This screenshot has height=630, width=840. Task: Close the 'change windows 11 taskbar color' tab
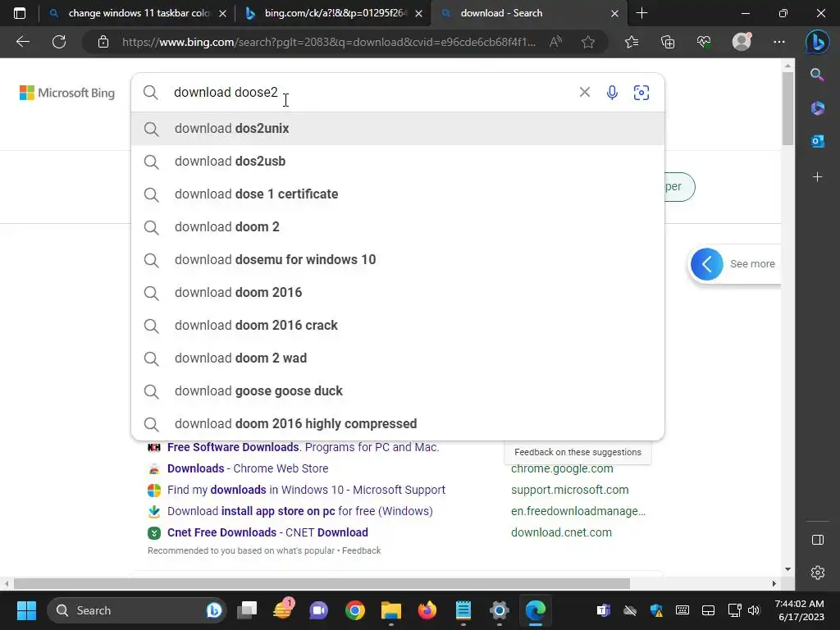point(223,13)
